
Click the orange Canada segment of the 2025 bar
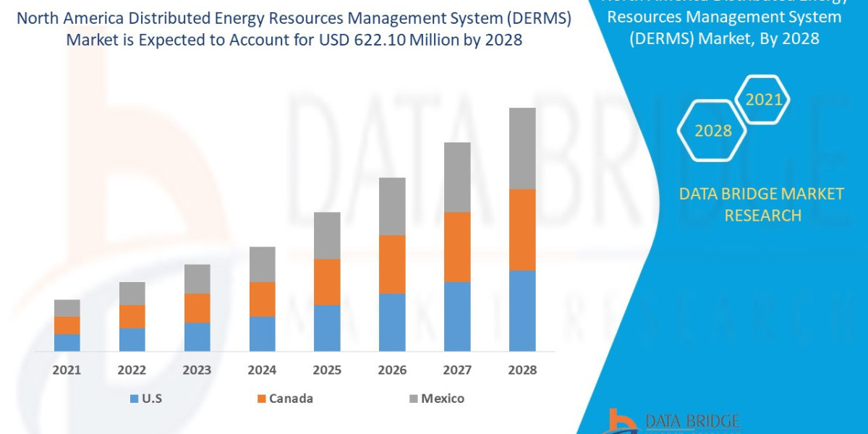pyautogui.click(x=327, y=281)
